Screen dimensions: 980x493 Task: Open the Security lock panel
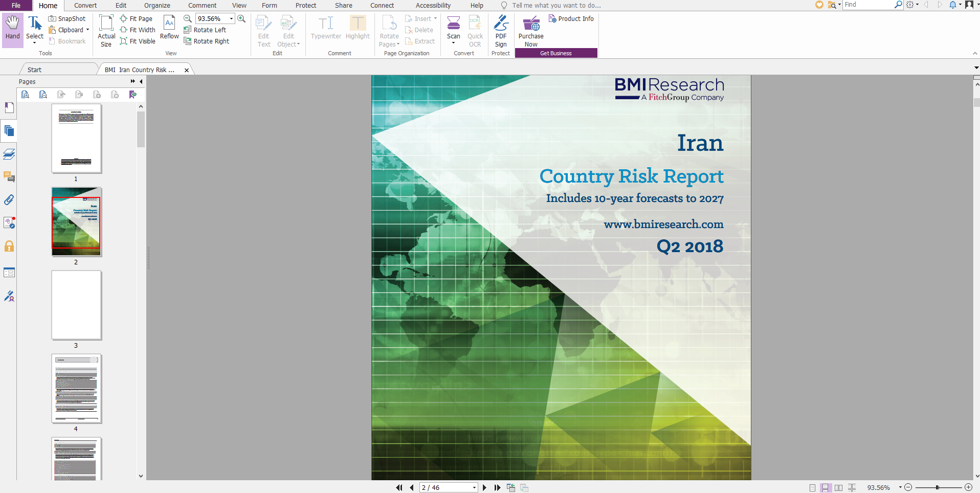(x=9, y=246)
